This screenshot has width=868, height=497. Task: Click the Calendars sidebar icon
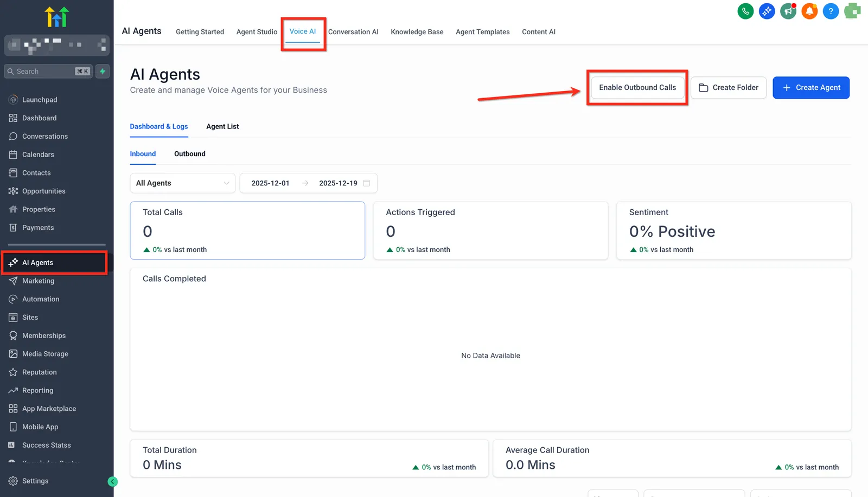click(13, 154)
